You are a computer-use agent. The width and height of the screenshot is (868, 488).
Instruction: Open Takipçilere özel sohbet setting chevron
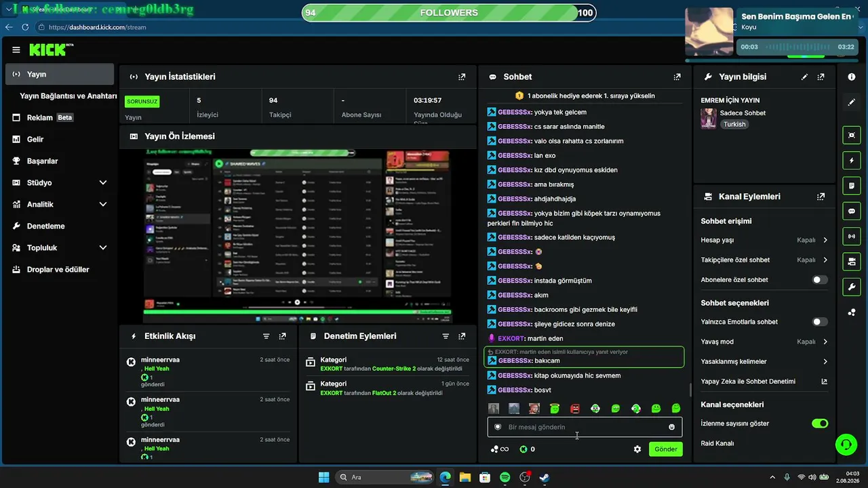coord(825,260)
